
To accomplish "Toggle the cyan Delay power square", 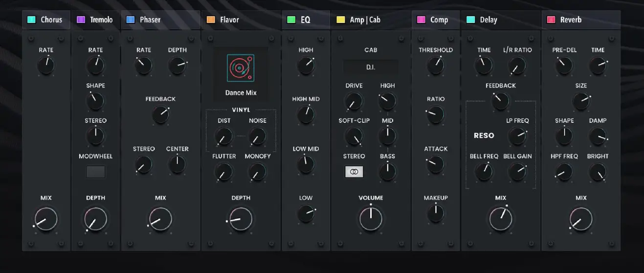I will click(471, 20).
